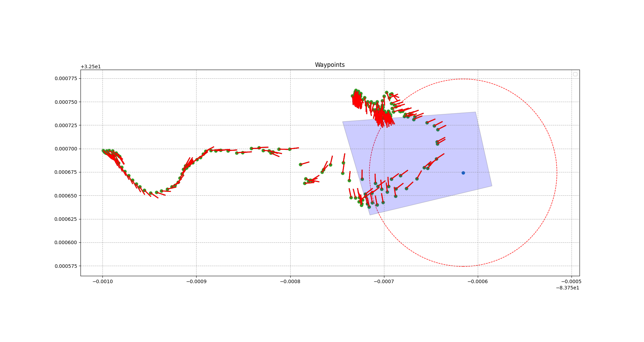Select the leftmost green waypoint marker
644x342 pixels.
click(x=103, y=150)
